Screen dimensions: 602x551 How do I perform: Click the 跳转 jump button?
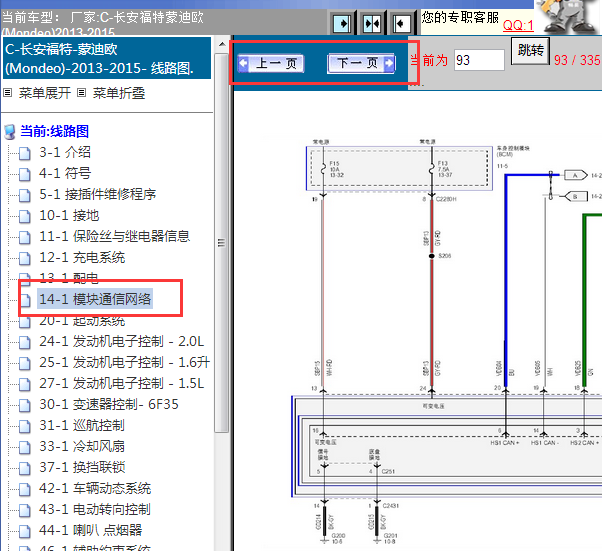(530, 51)
